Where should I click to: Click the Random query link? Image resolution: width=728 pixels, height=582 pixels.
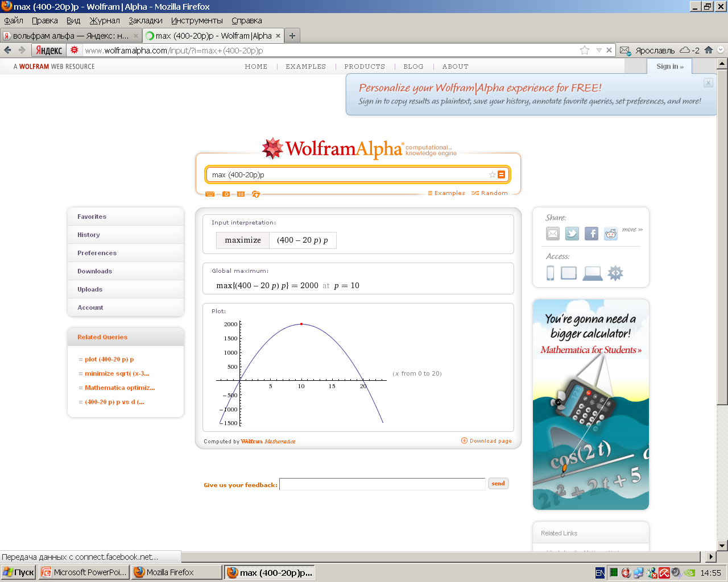[x=490, y=193]
